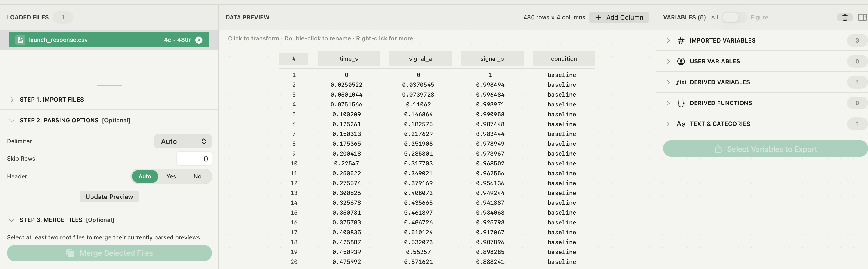Select the time_s column header
868x269 pixels.
pyautogui.click(x=349, y=59)
